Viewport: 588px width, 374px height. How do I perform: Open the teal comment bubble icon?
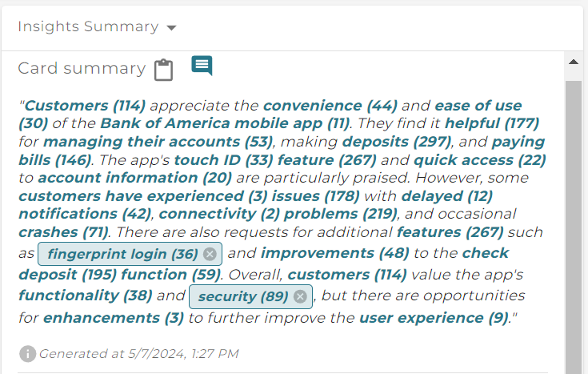tap(202, 66)
